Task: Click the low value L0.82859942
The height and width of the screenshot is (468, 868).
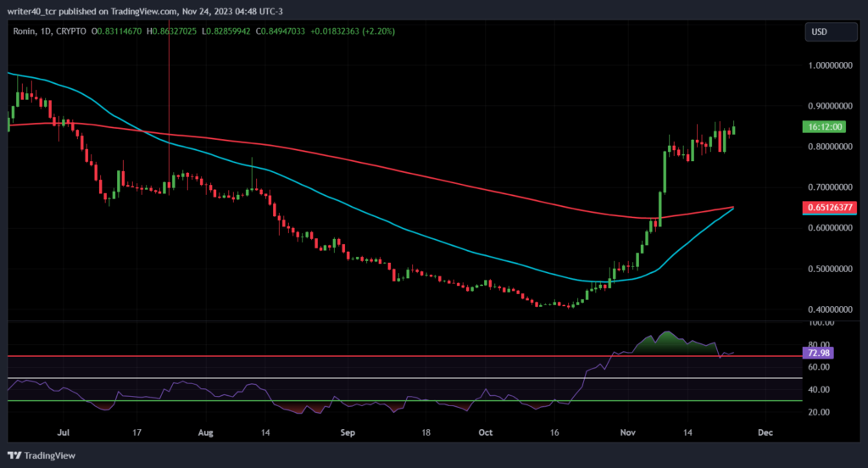Action: coord(225,31)
